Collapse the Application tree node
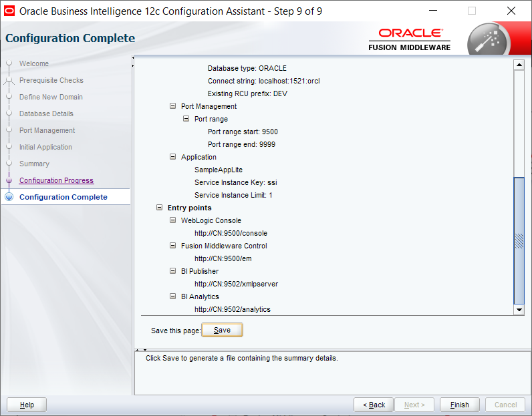Screen dimensions: 532x416 click(172, 157)
